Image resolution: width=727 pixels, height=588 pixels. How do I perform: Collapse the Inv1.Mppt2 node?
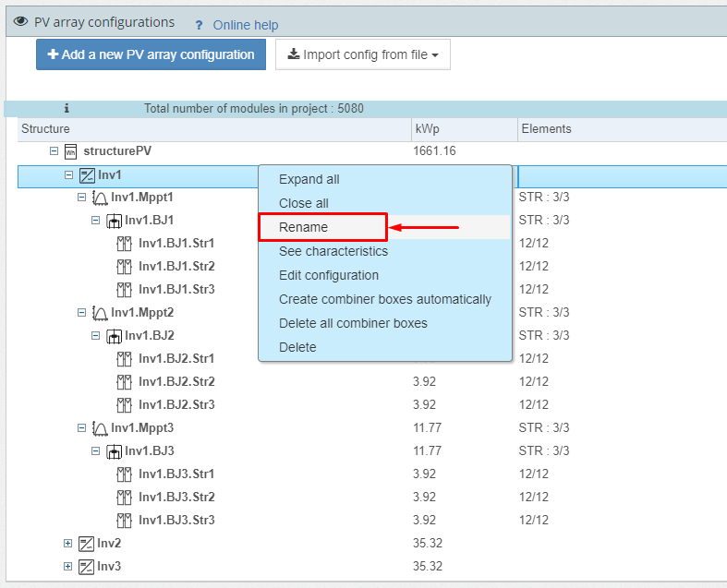81,313
